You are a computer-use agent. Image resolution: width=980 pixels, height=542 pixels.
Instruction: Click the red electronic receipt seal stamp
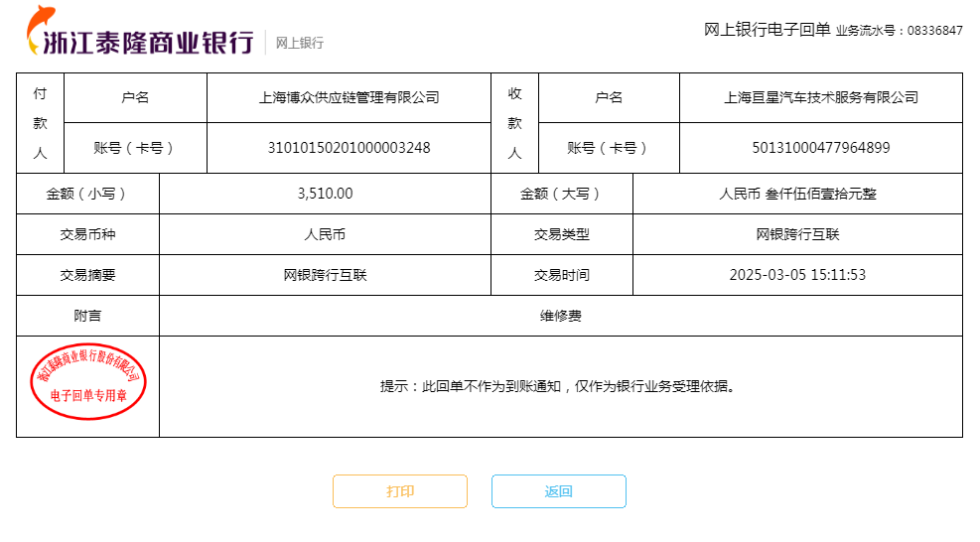[x=87, y=381]
